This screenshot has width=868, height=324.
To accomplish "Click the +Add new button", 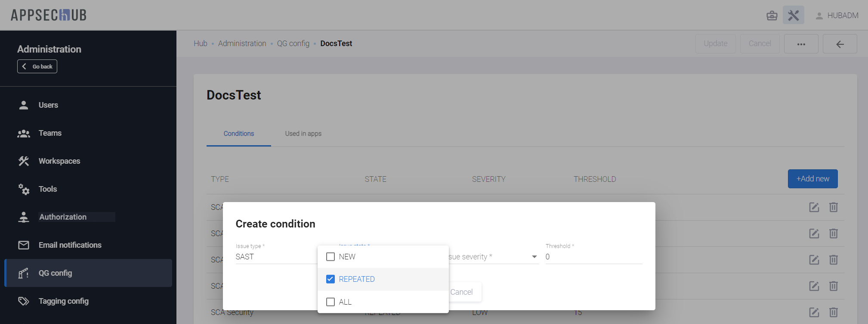I will pyautogui.click(x=812, y=179).
